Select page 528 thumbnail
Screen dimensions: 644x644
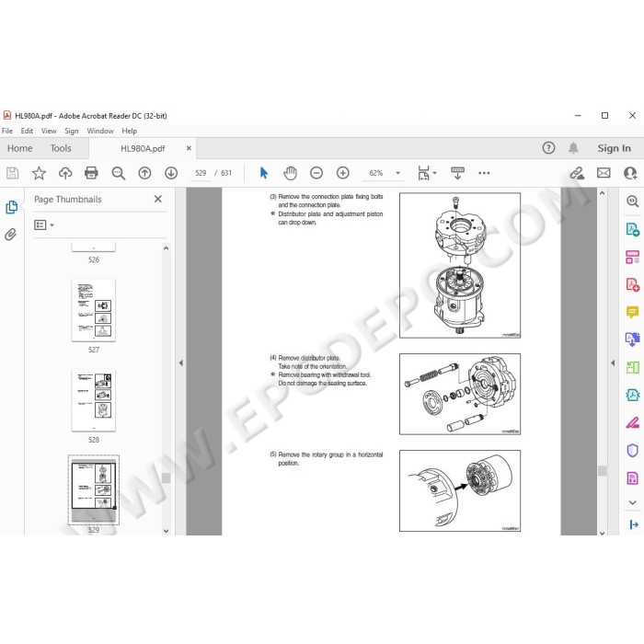point(93,400)
